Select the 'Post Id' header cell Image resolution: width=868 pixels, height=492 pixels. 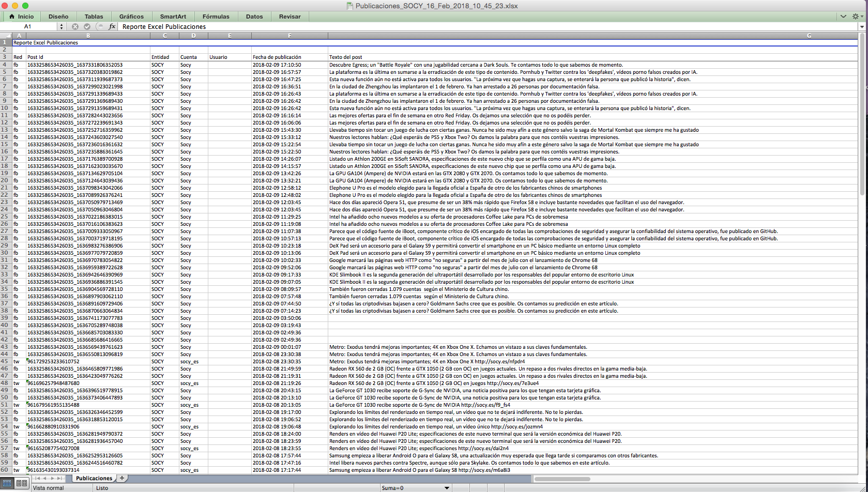pos(88,57)
